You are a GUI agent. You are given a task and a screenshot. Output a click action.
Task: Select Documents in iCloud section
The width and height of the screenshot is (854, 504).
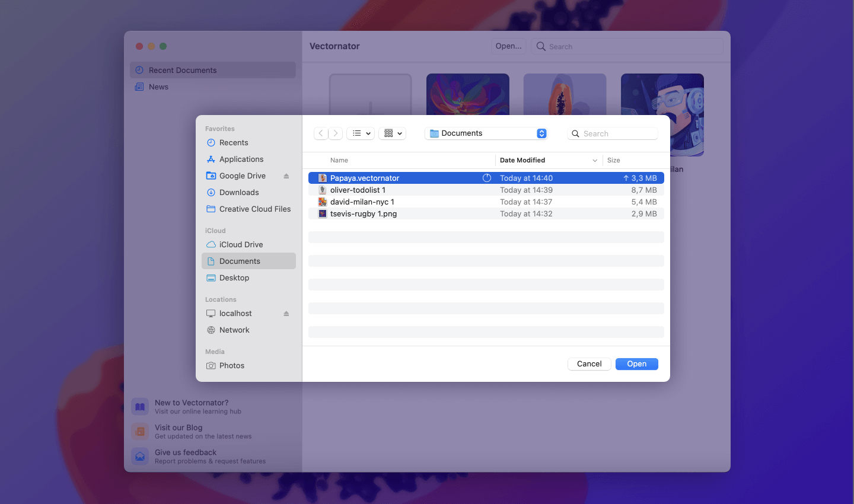click(248, 261)
